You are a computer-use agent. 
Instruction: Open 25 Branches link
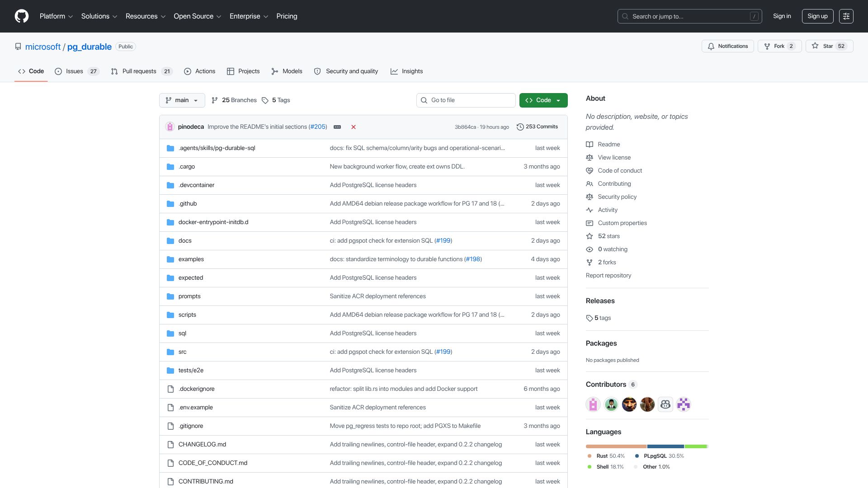pos(234,100)
